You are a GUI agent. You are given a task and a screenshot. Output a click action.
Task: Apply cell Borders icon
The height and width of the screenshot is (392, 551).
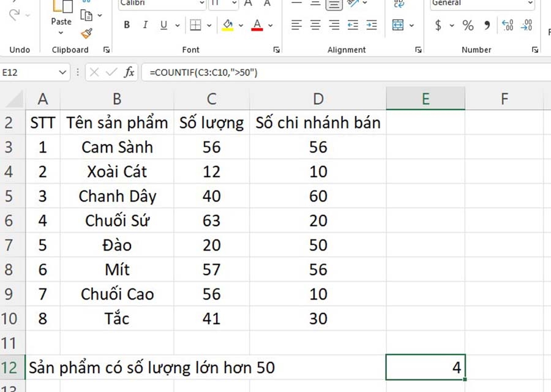click(x=195, y=25)
